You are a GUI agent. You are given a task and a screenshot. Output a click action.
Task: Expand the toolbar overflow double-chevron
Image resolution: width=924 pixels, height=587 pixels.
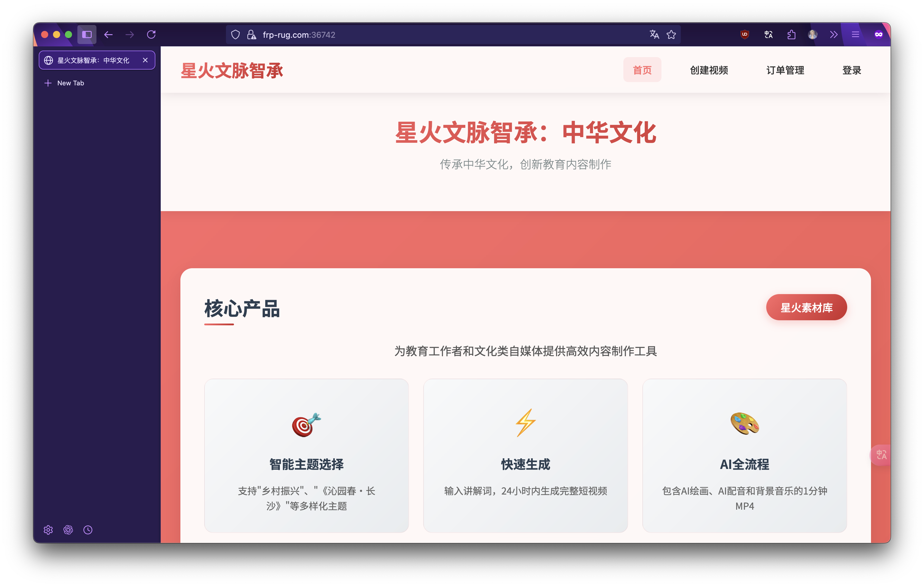pyautogui.click(x=834, y=35)
